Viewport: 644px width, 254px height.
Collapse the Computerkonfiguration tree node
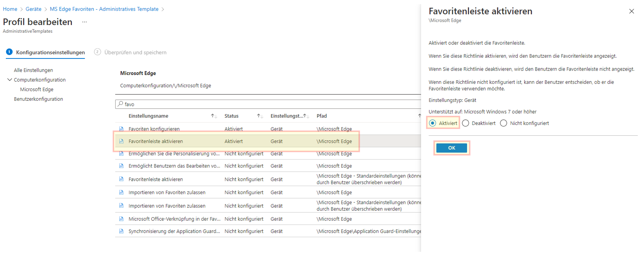coord(10,80)
